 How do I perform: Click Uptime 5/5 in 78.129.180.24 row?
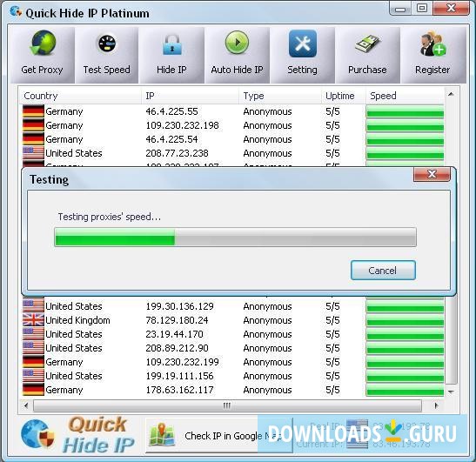pyautogui.click(x=332, y=320)
